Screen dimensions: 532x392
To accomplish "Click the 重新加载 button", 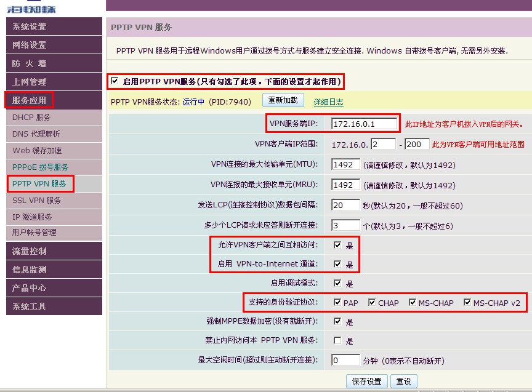I will tap(283, 100).
